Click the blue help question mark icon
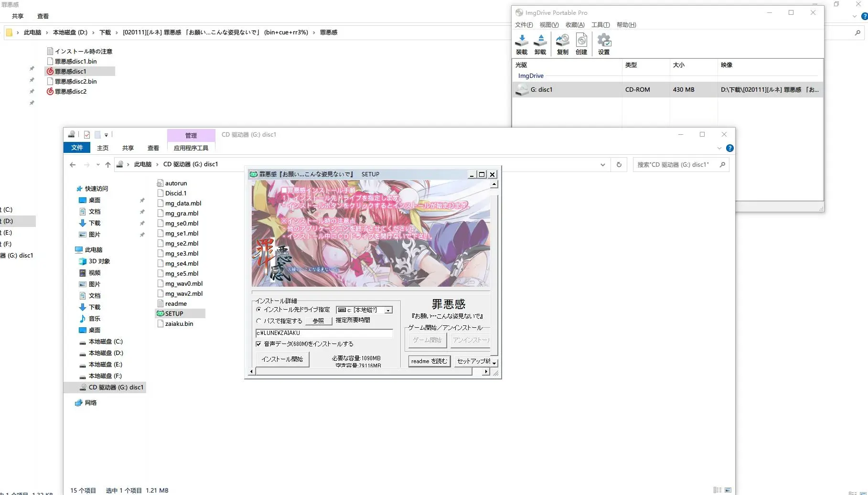Image resolution: width=868 pixels, height=495 pixels. tap(729, 148)
